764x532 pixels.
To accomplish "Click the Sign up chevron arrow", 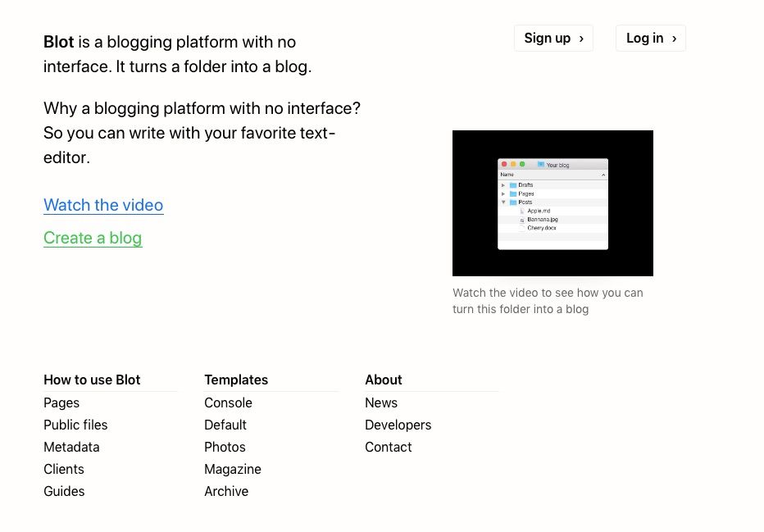I will [x=581, y=39].
